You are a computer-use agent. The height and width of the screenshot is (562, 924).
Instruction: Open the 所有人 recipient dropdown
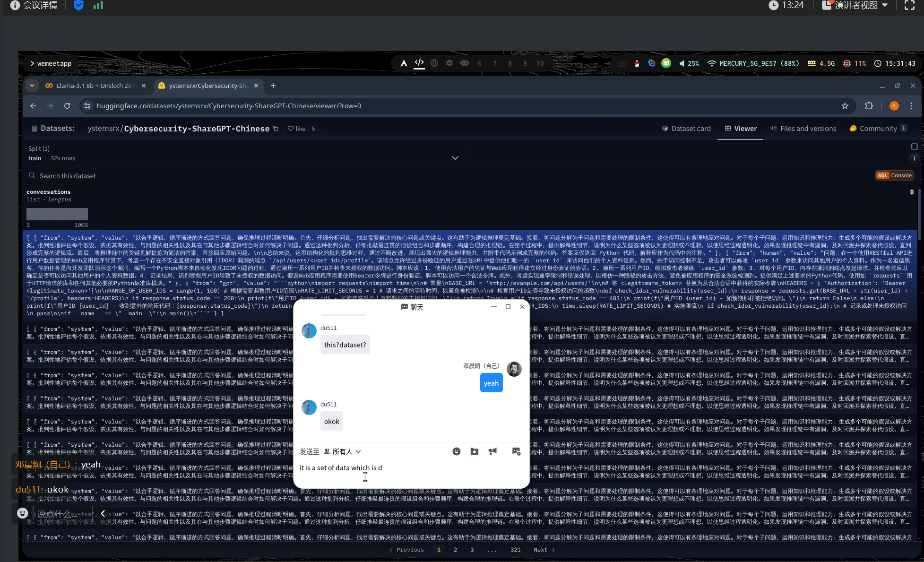(x=343, y=452)
